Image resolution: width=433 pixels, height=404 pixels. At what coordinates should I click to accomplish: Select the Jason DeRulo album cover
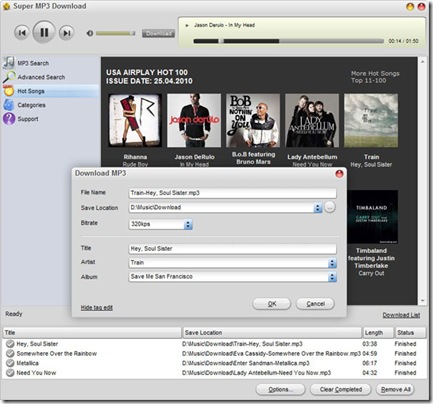coord(194,120)
